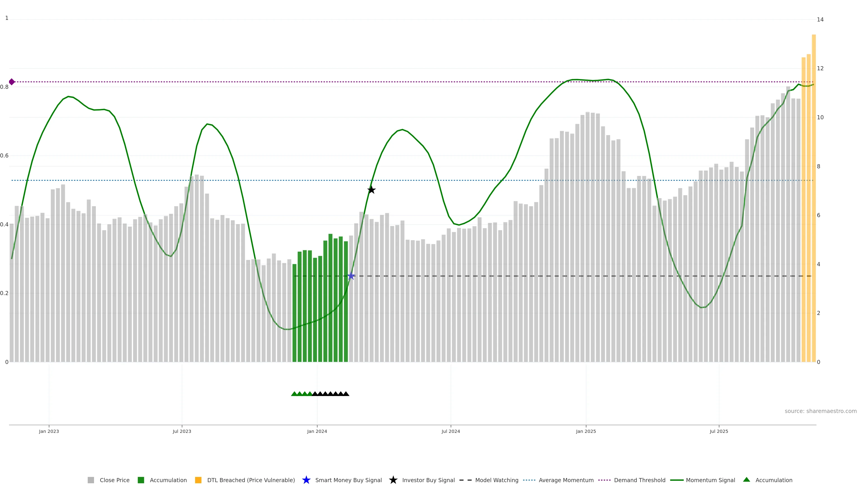Click the Jan 2024 axis label
This screenshot has width=868, height=488.
(x=317, y=432)
